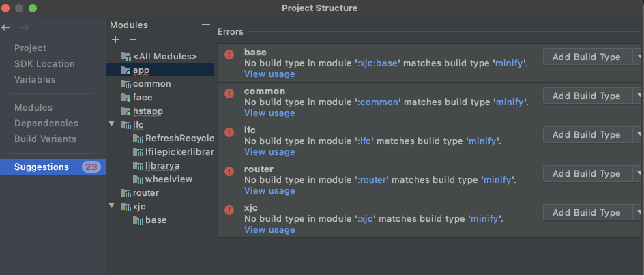
Task: Select the face module in list
Action: (x=143, y=97)
